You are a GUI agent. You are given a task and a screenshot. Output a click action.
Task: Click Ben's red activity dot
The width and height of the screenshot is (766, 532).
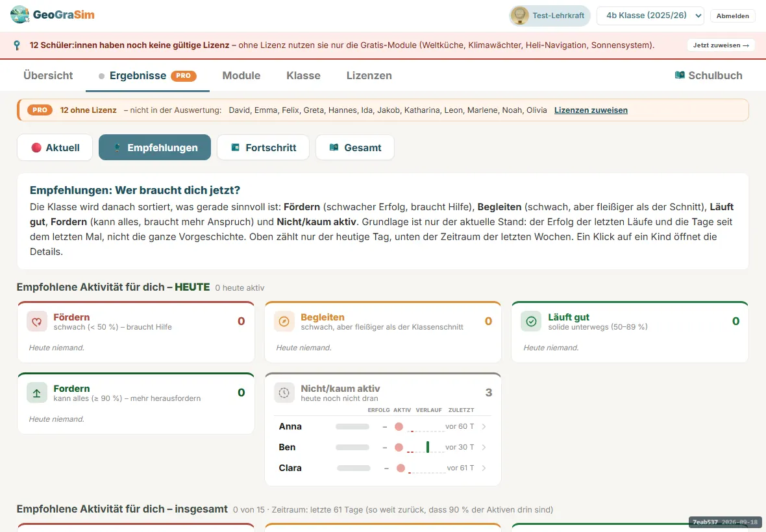(399, 448)
